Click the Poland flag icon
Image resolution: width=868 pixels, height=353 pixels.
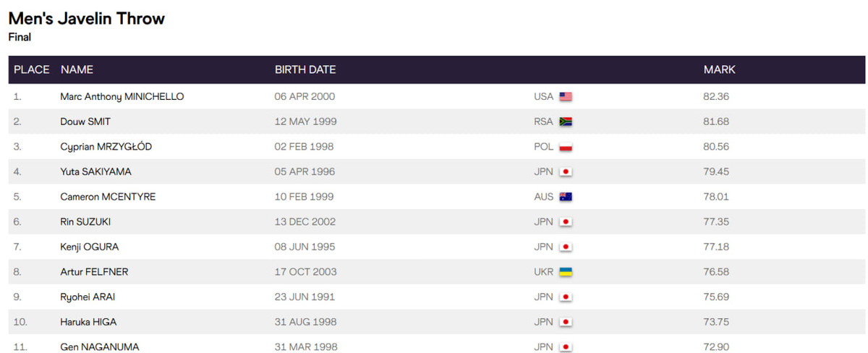coord(566,147)
